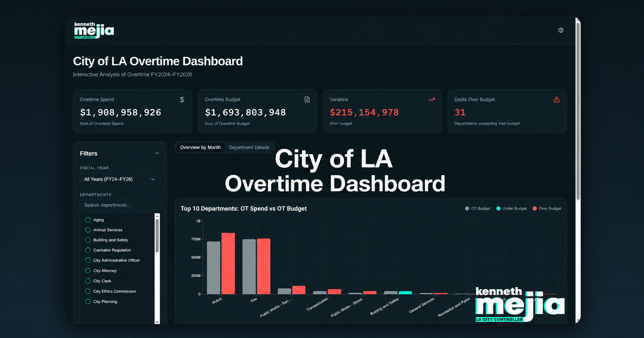Click the $1,908,958,926 overtime spend value
This screenshot has width=644, height=338.
[x=121, y=112]
